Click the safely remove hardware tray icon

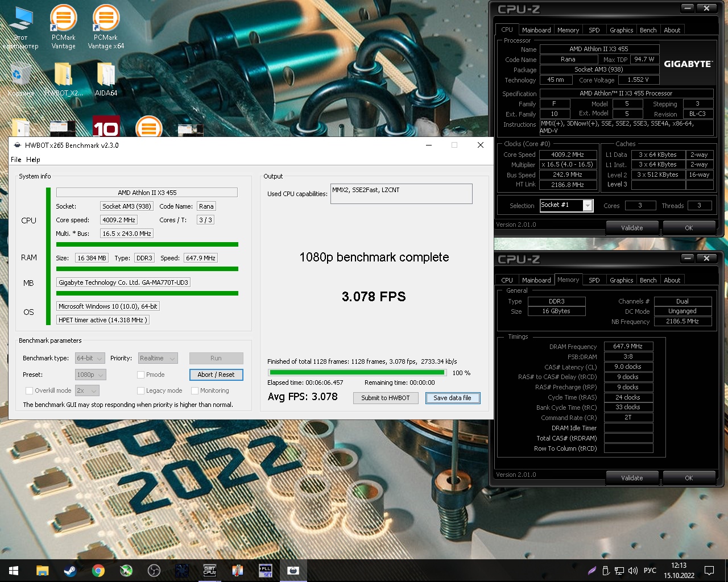606,571
